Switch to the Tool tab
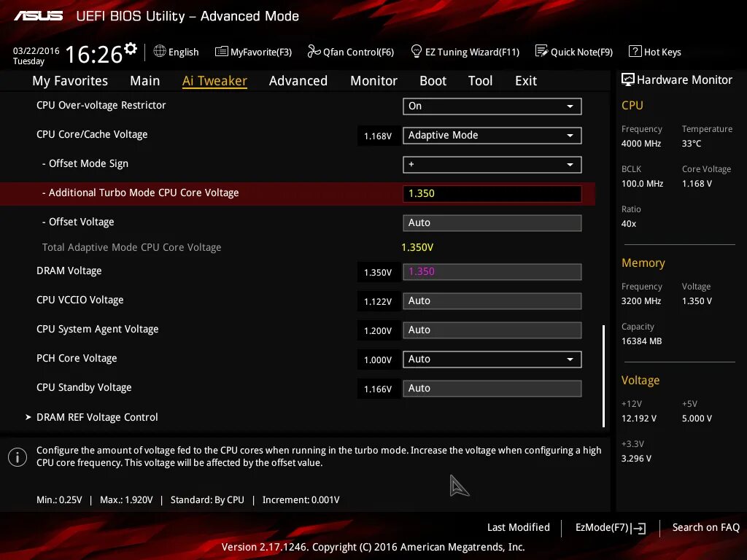This screenshot has height=560, width=747. click(x=480, y=80)
